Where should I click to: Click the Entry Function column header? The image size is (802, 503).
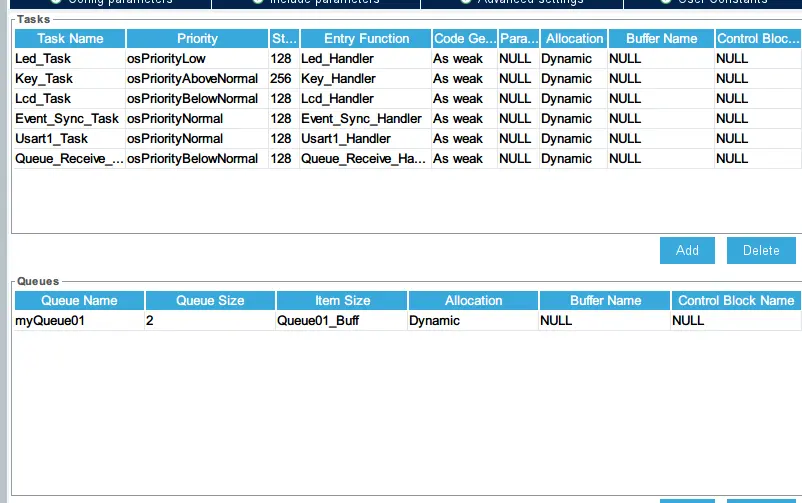click(366, 38)
